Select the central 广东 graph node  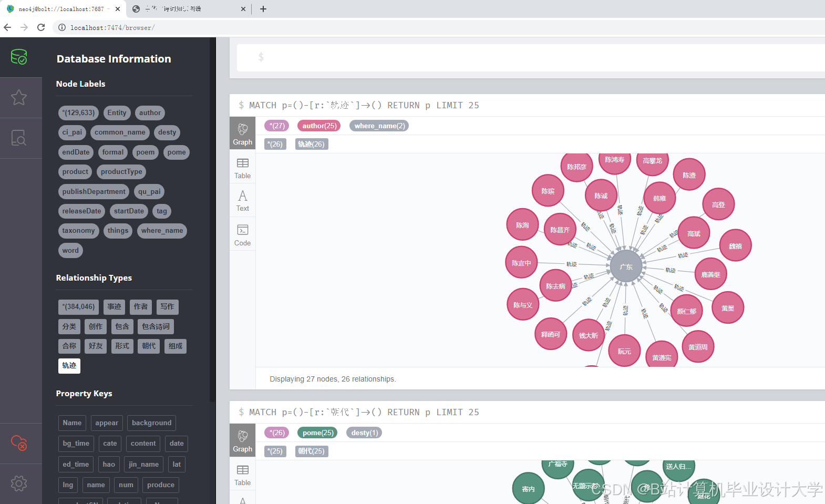(x=626, y=267)
